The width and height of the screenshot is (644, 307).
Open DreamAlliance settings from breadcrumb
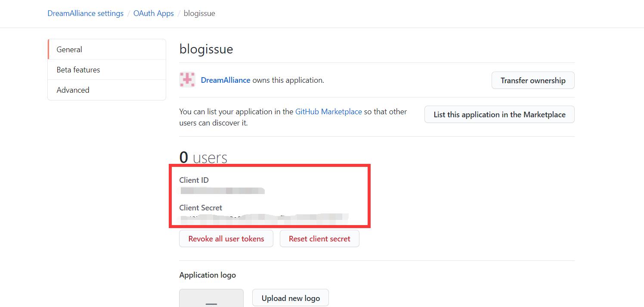tap(85, 13)
